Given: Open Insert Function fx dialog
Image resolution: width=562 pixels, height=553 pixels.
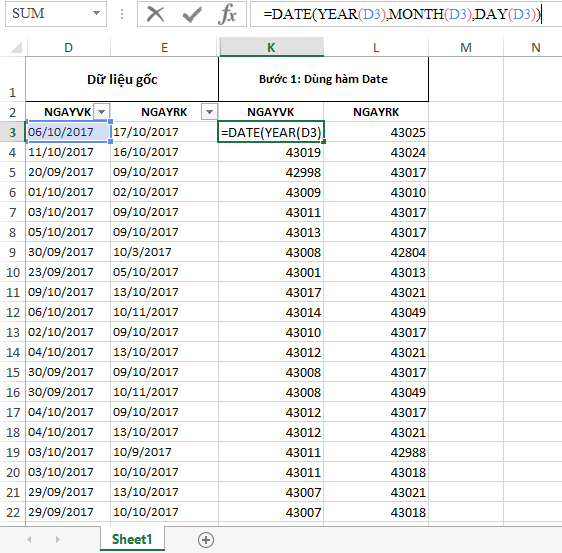Looking at the screenshot, I should pos(227,14).
